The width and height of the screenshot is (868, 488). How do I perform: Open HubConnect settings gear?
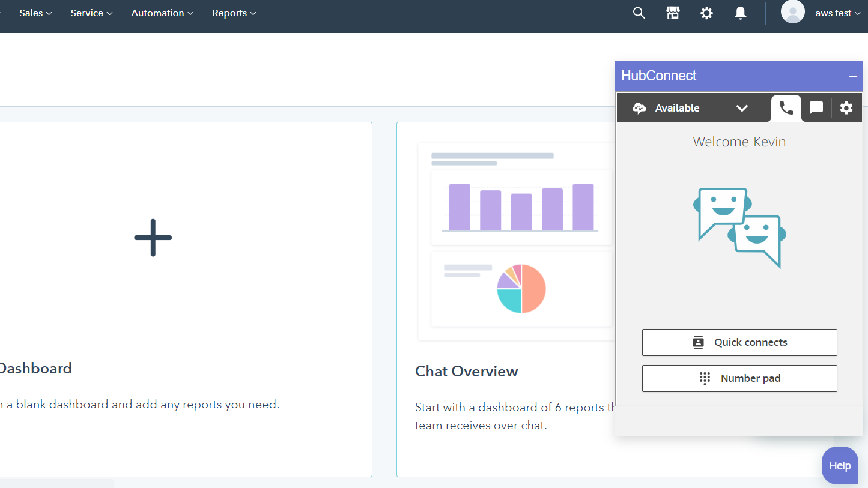pyautogui.click(x=846, y=107)
